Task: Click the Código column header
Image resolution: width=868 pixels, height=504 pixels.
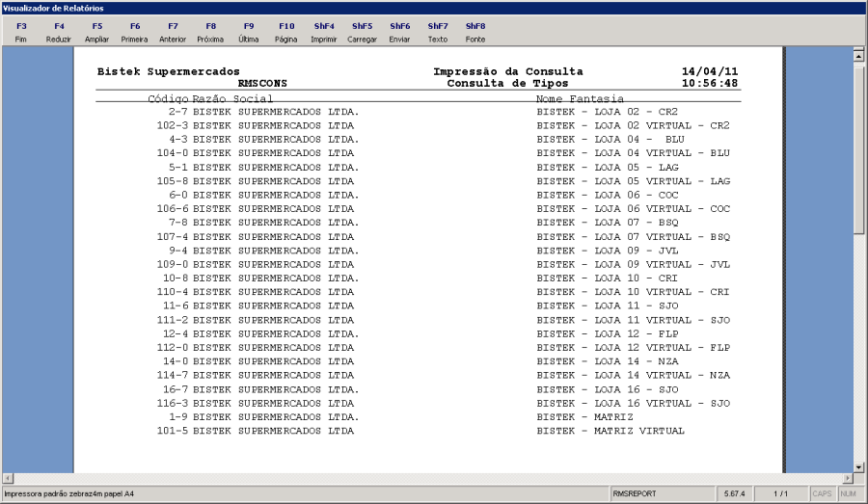Action: coord(168,98)
